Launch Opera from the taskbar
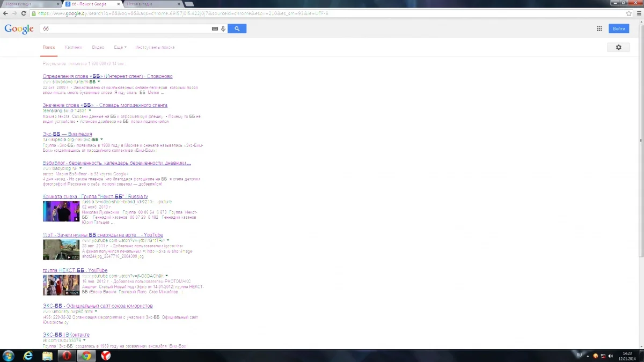The width and height of the screenshot is (644, 362). pos(67,356)
